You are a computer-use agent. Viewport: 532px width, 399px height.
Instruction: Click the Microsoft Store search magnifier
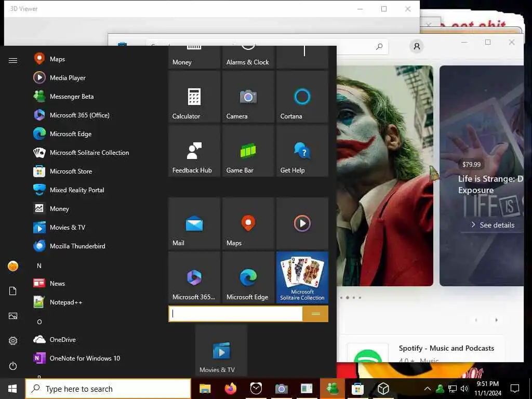point(379,46)
